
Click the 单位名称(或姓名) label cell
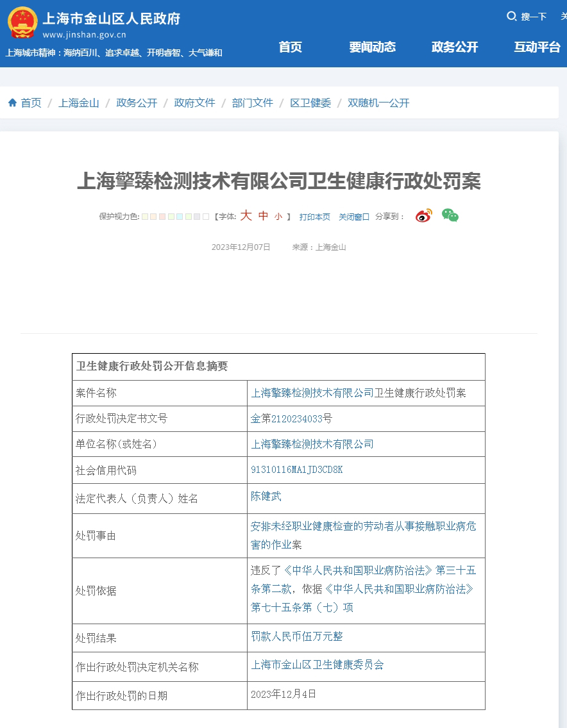tap(160, 444)
